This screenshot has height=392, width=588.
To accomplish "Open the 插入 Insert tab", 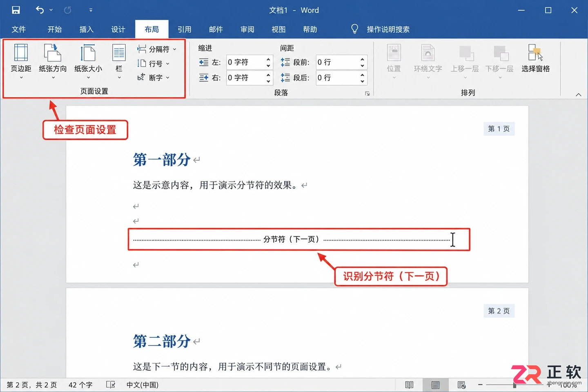I will point(87,29).
